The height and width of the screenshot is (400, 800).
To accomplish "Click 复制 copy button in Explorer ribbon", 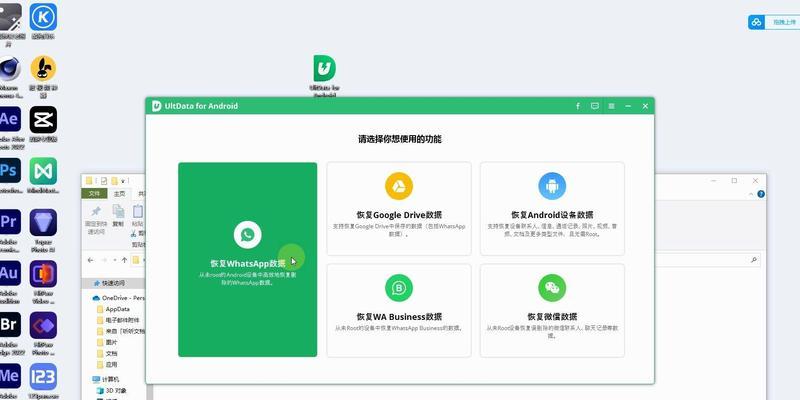I will tap(118, 215).
